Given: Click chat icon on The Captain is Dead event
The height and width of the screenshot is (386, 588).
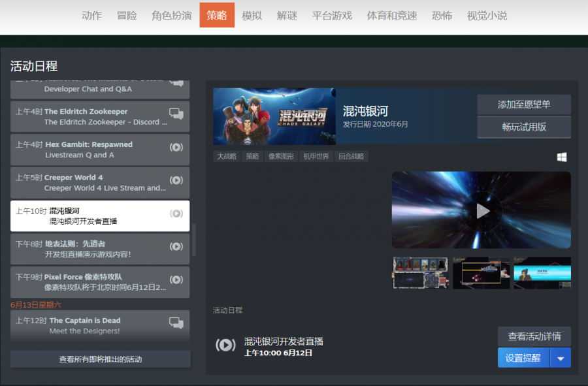Looking at the screenshot, I should 176,323.
